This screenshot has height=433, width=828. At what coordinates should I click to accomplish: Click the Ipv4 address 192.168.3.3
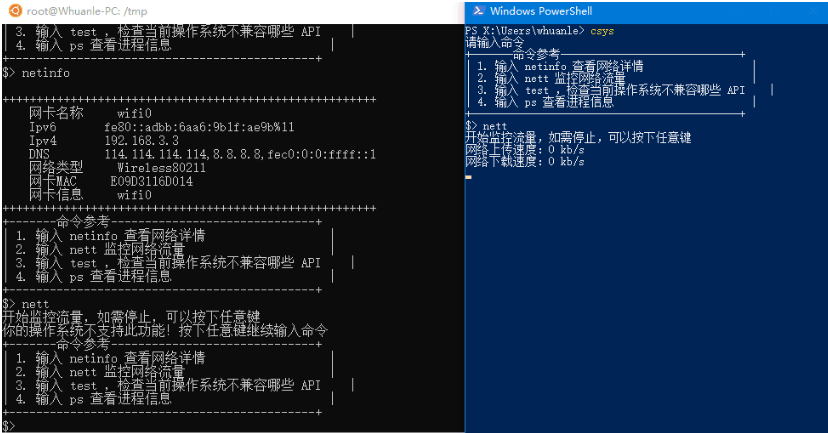142,140
